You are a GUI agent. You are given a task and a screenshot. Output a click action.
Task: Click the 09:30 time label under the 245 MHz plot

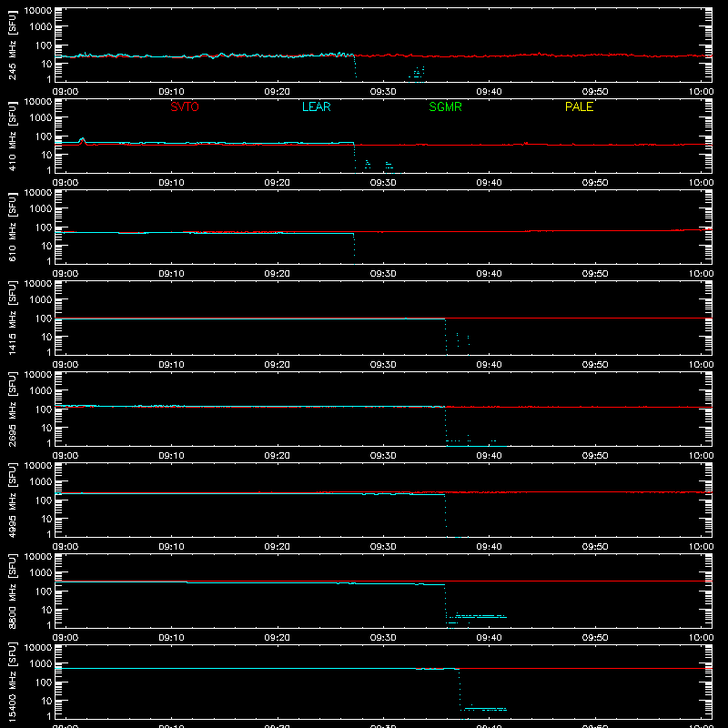click(x=383, y=92)
